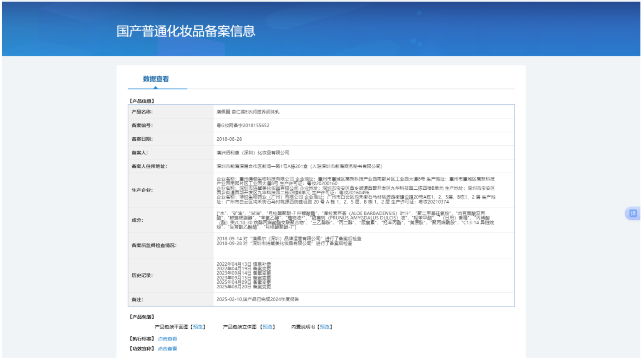Screen dimensions: 644x361
Task: Switch to the 数据查看 tab
Action: (156, 79)
